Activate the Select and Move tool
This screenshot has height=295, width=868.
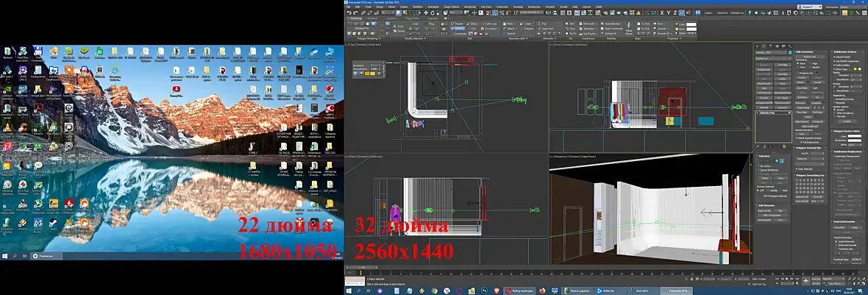426,13
